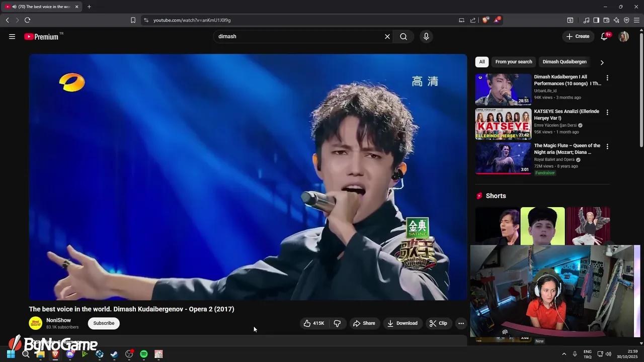
Task: Open NoniShow channel name link
Action: [x=58, y=320]
